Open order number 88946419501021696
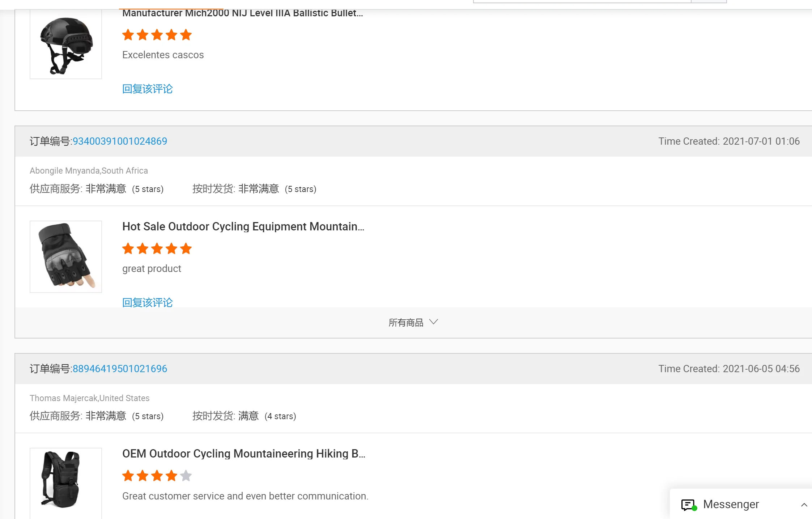The height and width of the screenshot is (519, 812). coord(120,369)
